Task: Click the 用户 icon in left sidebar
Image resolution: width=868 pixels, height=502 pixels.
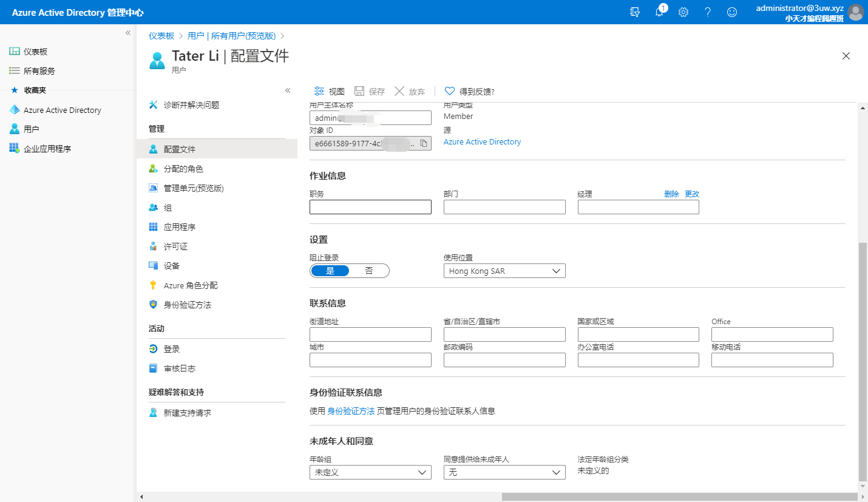Action: 14,129
